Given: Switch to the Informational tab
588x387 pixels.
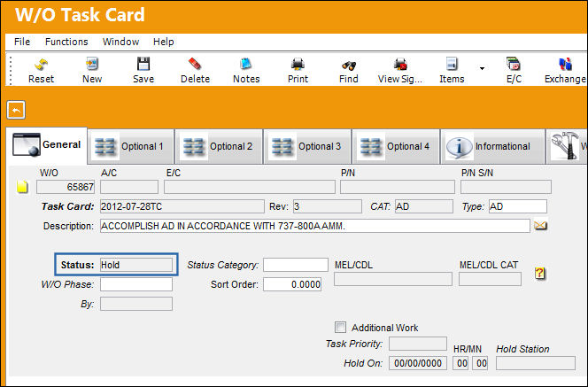Looking at the screenshot, I should point(492,146).
